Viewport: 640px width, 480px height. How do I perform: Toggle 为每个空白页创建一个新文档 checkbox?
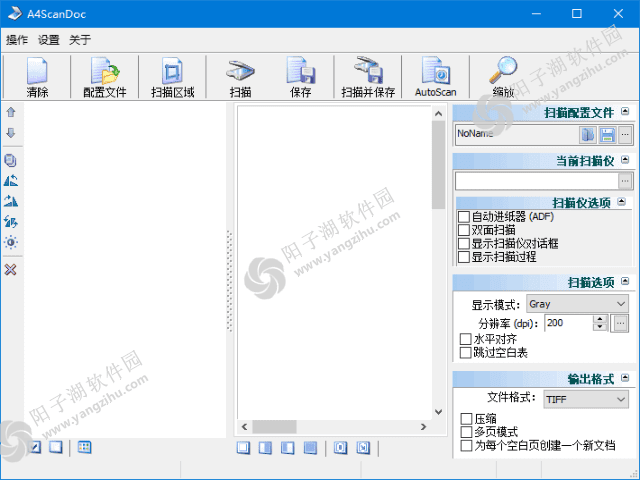(467, 445)
